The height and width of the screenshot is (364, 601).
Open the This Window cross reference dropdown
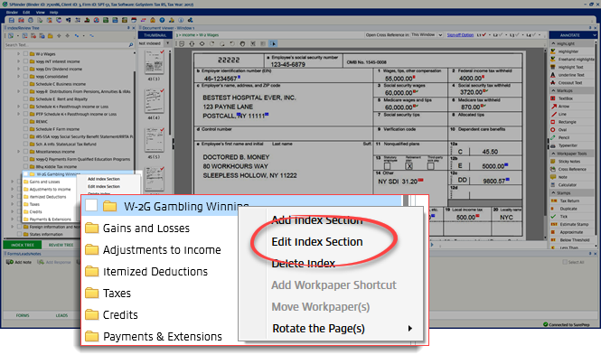pos(440,35)
